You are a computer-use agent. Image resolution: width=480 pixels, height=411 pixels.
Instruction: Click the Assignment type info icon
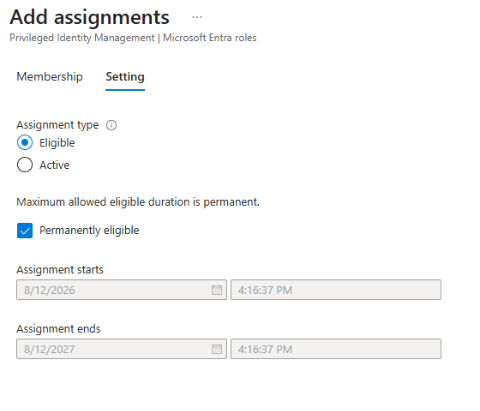point(111,125)
